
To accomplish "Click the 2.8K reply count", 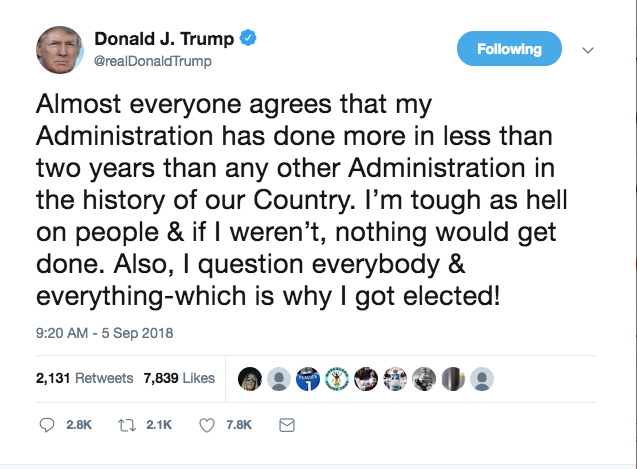I will coord(79,425).
